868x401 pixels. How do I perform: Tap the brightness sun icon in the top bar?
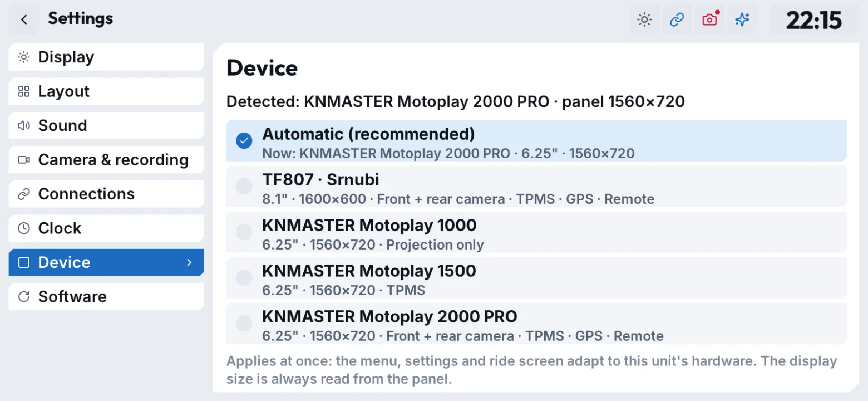pos(644,20)
